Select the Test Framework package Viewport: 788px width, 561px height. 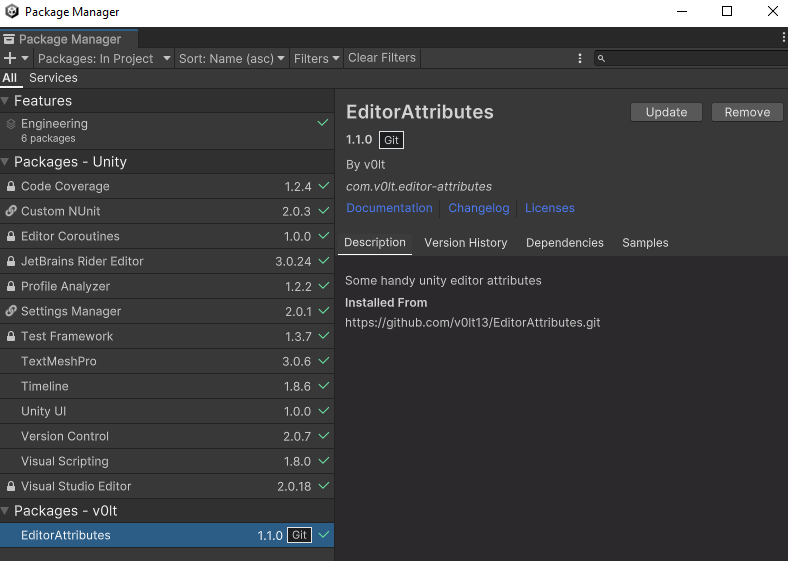coord(167,336)
